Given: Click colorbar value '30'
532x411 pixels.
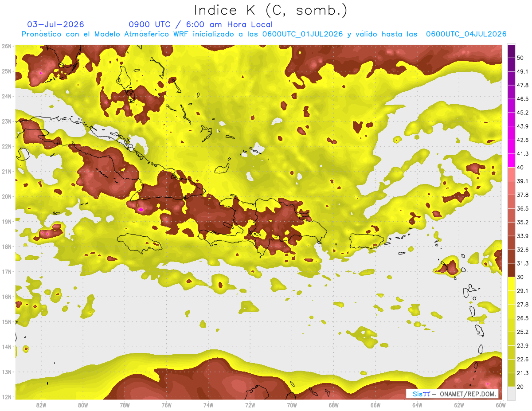Looking at the screenshot, I should 520,277.
